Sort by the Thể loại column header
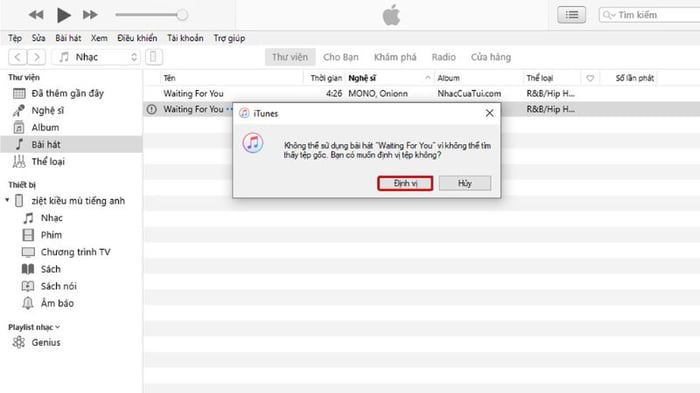Image resolution: width=700 pixels, height=393 pixels. [552, 78]
